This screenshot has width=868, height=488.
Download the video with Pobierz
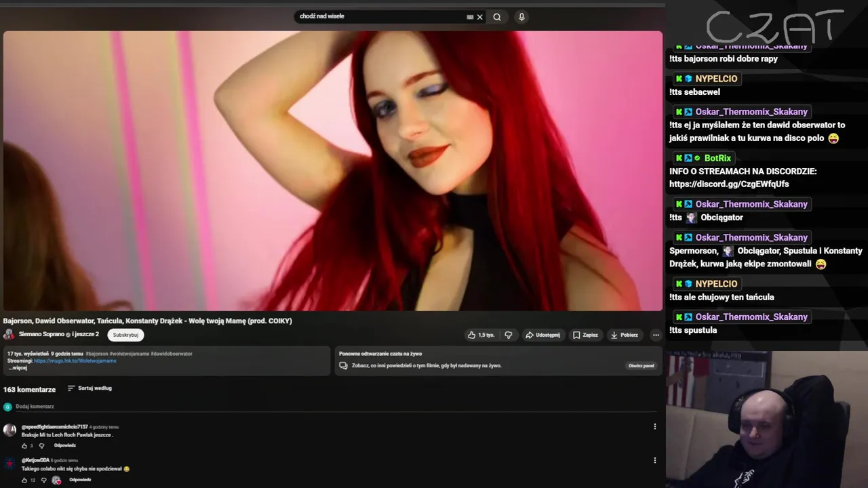(624, 335)
